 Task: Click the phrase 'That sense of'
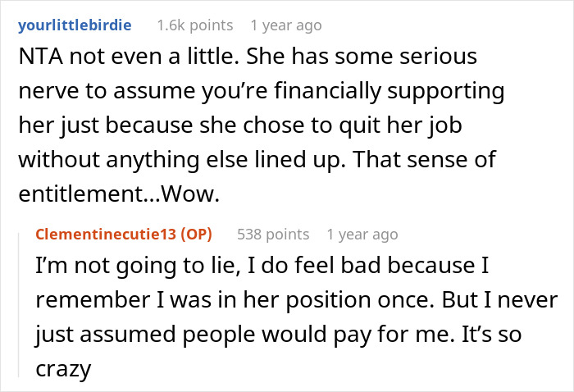click(x=424, y=160)
